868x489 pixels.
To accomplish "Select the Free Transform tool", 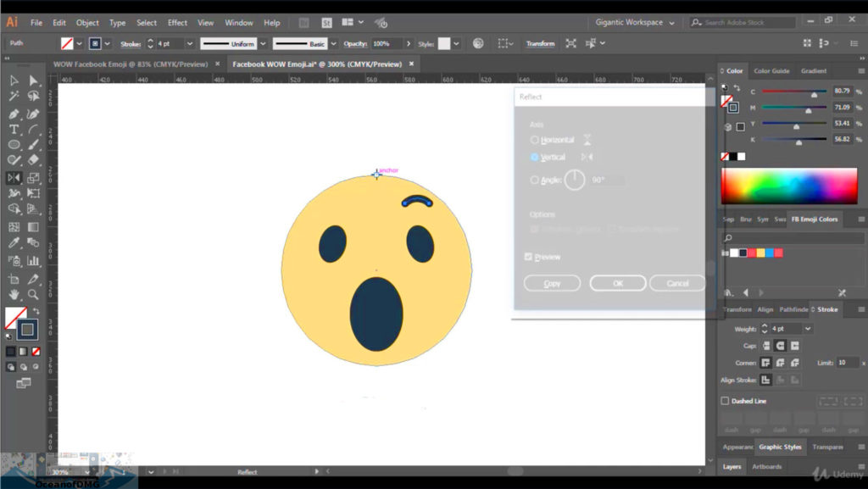I will tap(33, 193).
